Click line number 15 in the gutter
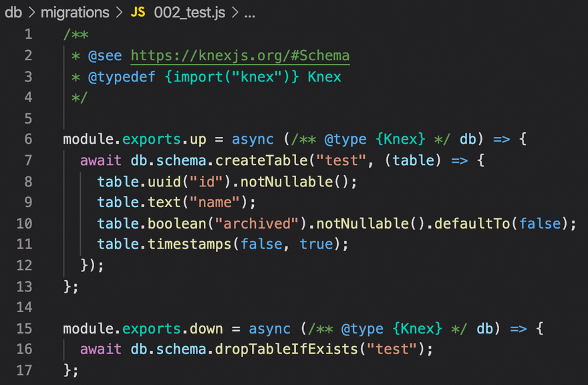This screenshot has width=588, height=385. pos(24,328)
